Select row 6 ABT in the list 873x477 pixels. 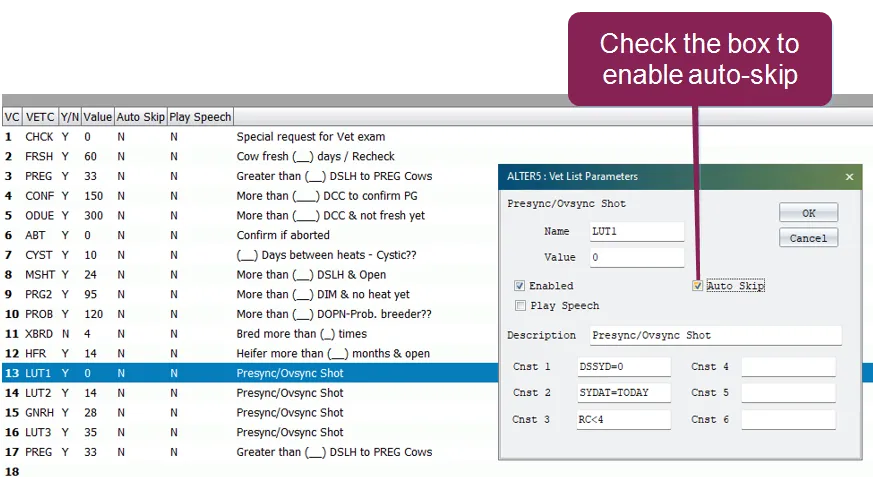[x=249, y=235]
